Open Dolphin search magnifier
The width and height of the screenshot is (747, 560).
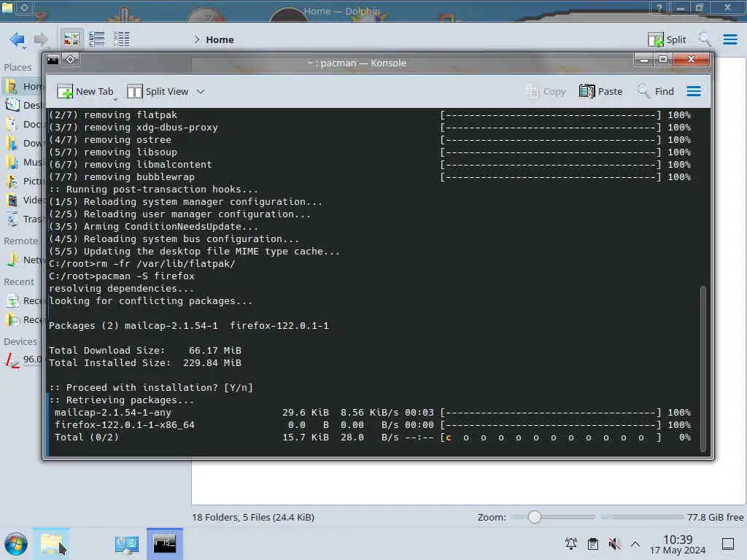[x=704, y=39]
